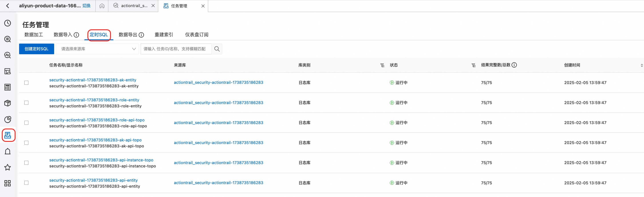Viewport: 644px width, 197px height.
Task: Check the api-entity task row checkbox
Action: [x=26, y=183]
